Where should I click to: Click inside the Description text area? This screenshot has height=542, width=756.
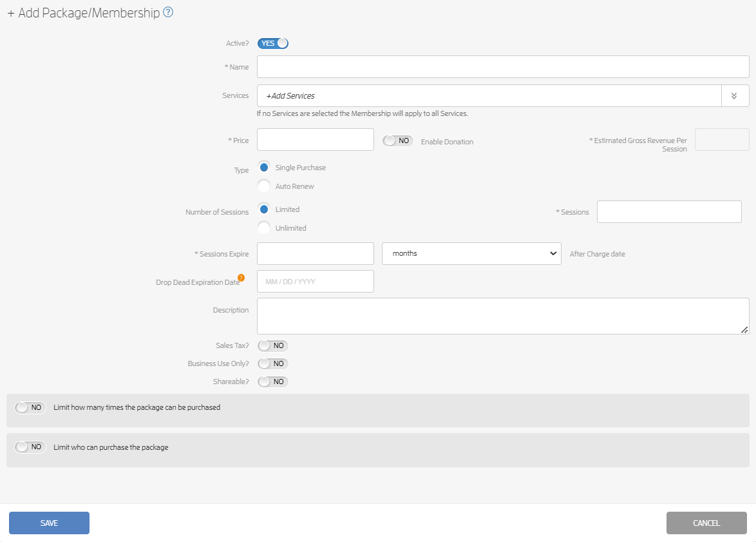(x=503, y=316)
